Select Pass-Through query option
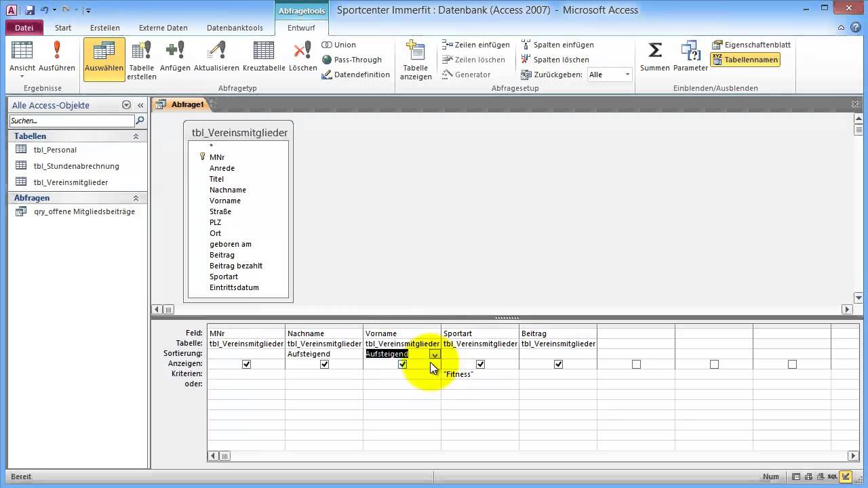Image resolution: width=868 pixels, height=488 pixels. click(352, 60)
